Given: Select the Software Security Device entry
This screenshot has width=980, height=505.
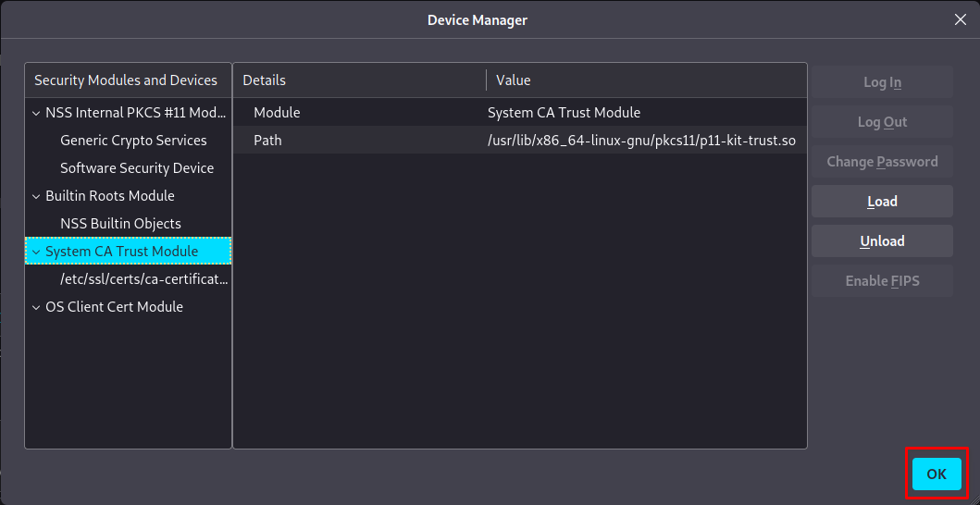Looking at the screenshot, I should click(x=137, y=168).
